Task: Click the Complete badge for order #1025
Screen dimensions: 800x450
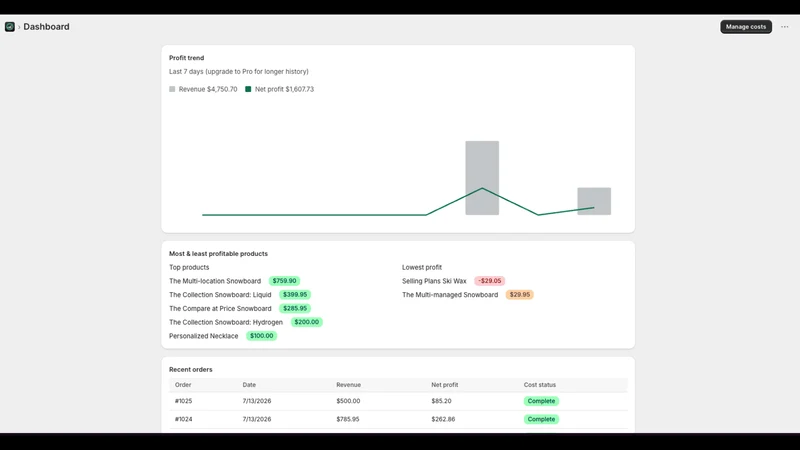Action: (541, 401)
